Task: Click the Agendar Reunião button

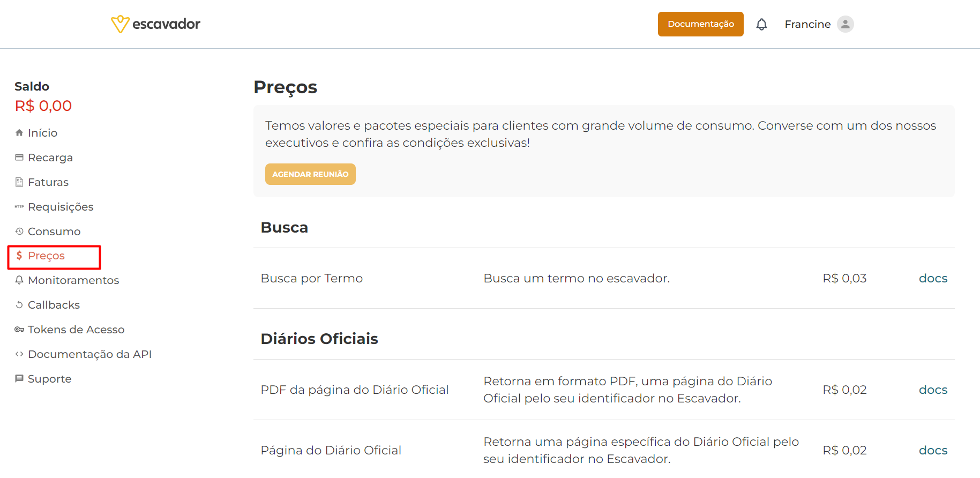Action: click(310, 174)
